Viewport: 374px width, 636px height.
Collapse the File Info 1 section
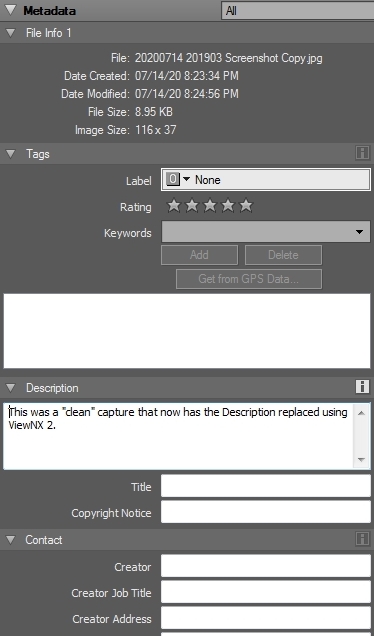[x=11, y=33]
